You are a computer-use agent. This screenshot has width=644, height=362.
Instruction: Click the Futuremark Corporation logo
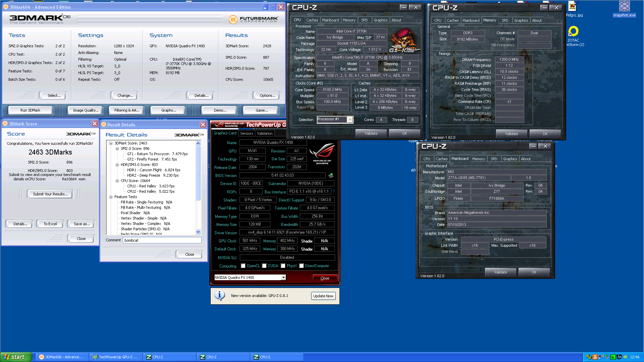[254, 19]
